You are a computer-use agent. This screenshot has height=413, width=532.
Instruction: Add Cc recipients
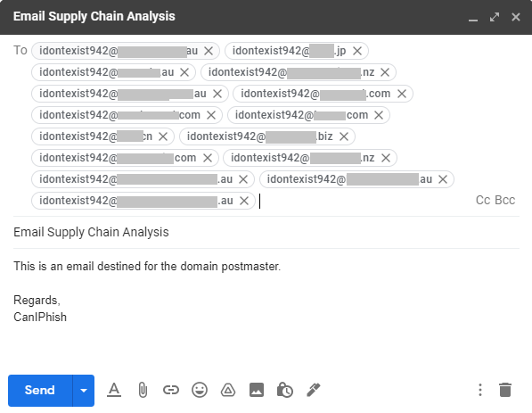coord(483,200)
